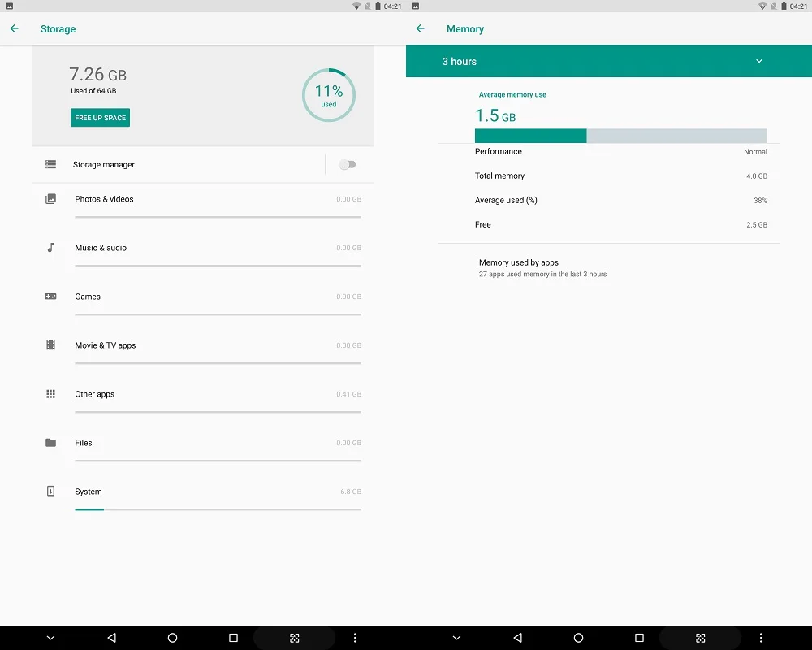Tap the System storage icon
The image size is (812, 650).
click(50, 492)
